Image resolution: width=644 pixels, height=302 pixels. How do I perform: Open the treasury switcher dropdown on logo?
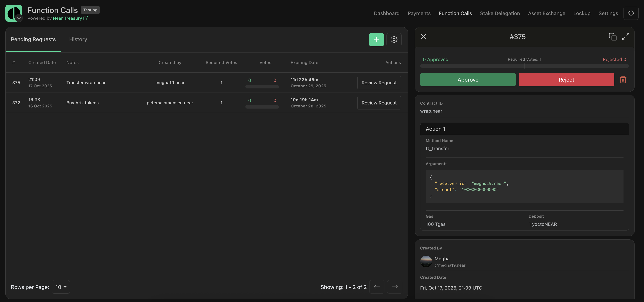point(19,18)
